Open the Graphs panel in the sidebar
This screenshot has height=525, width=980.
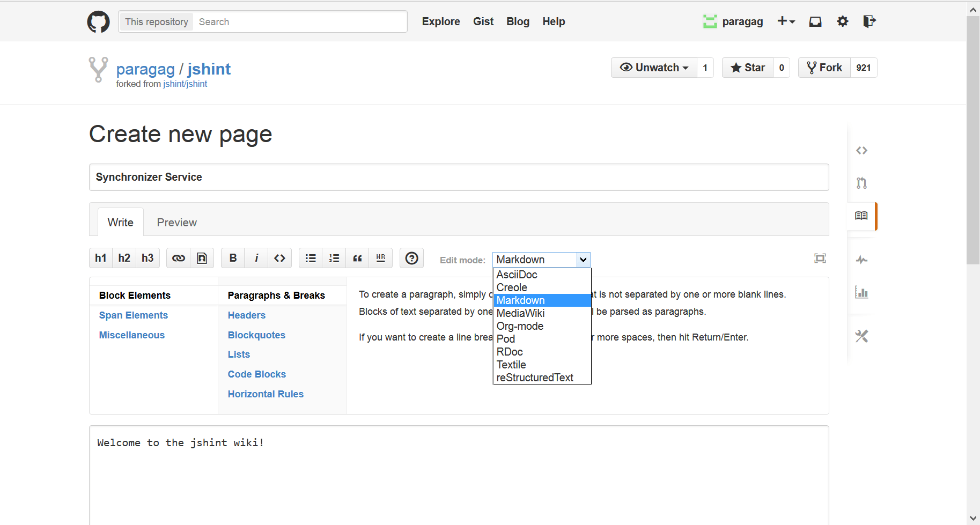[861, 292]
